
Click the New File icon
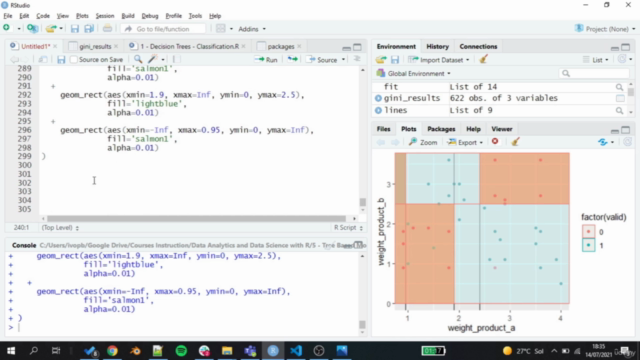click(7, 28)
